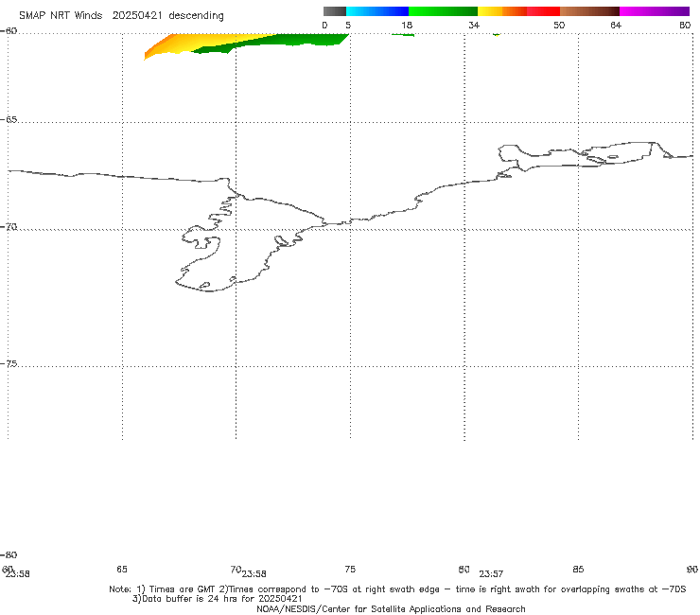Click the '85' longitude axis label
The width and height of the screenshot is (700, 615).
coord(578,569)
